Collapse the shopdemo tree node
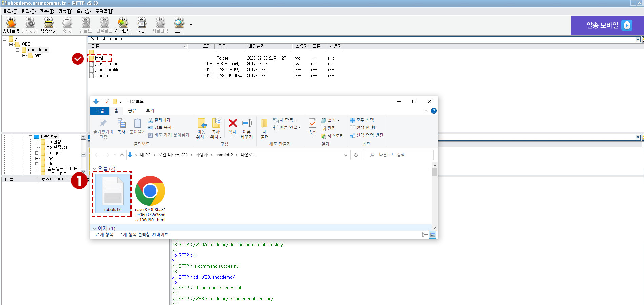The height and width of the screenshot is (305, 644). click(x=18, y=50)
